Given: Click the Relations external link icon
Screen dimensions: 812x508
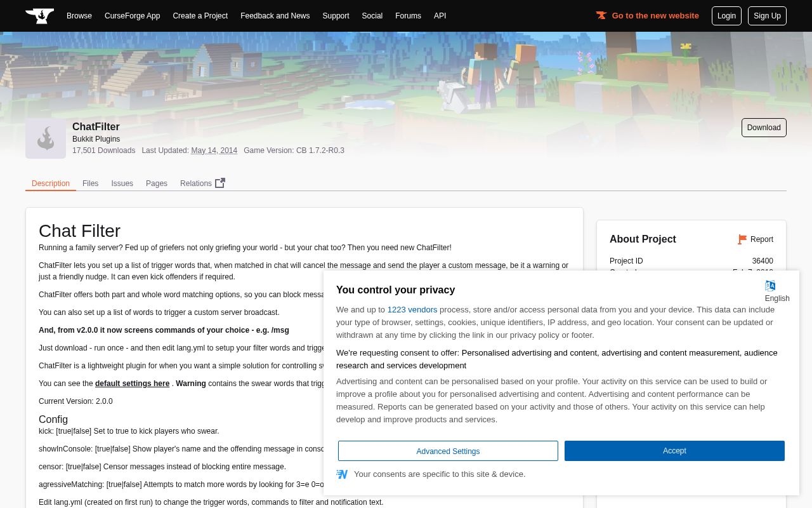Looking at the screenshot, I should click(x=220, y=183).
